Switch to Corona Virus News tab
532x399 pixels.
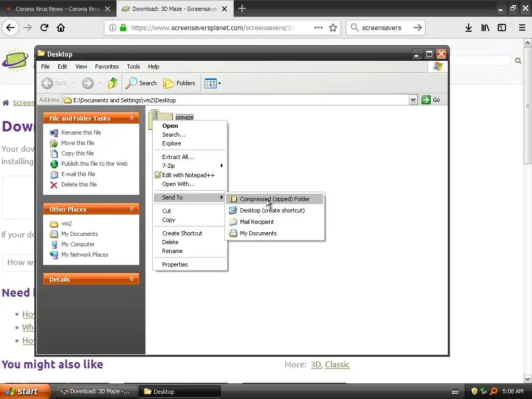58,9
